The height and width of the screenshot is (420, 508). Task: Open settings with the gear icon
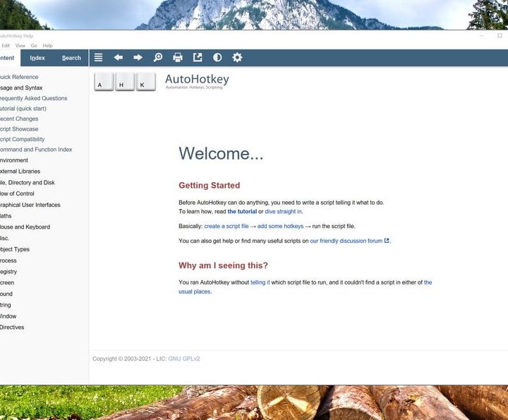(237, 58)
